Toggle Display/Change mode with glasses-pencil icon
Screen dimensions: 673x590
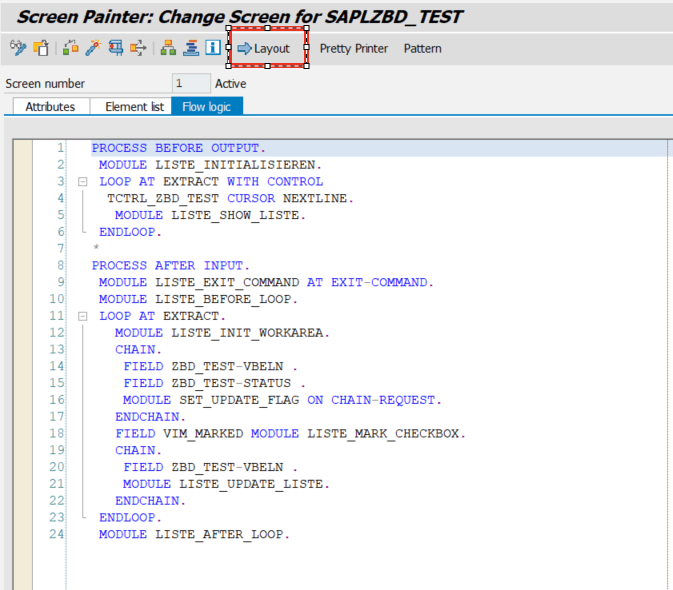[18, 48]
